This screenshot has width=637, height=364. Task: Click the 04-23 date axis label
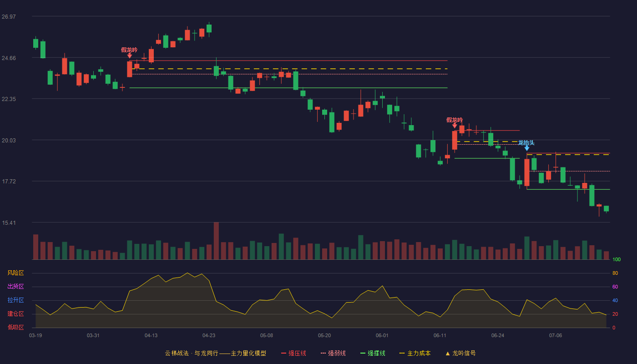pyautogui.click(x=209, y=335)
